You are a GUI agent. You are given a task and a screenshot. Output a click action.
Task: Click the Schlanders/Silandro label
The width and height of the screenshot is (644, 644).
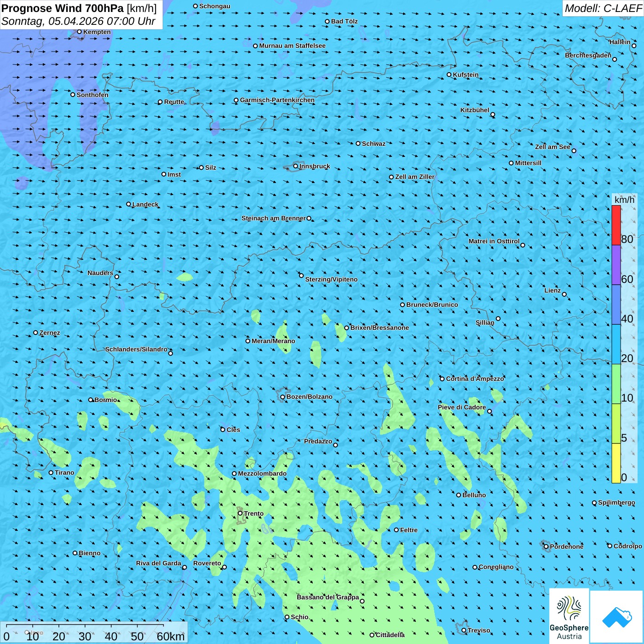pyautogui.click(x=136, y=349)
